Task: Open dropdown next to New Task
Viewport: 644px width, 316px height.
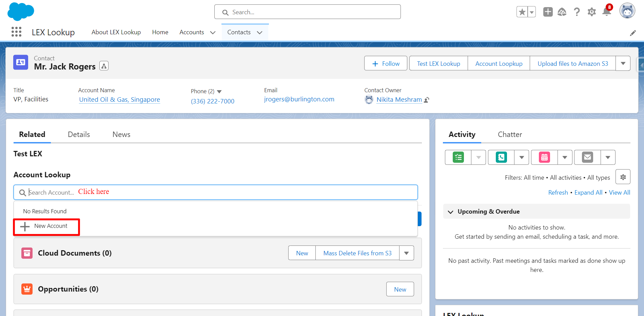Action: pyautogui.click(x=479, y=157)
